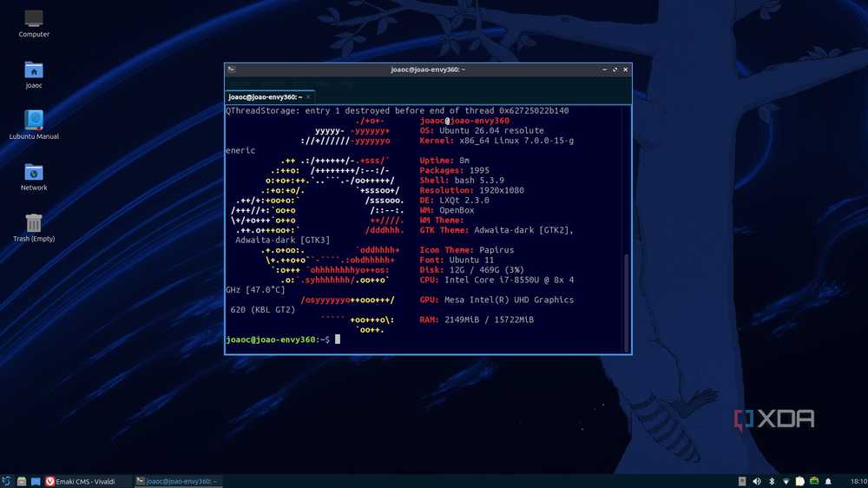The width and height of the screenshot is (868, 488).
Task: Close the joaoc@joao-envy360 terminal tab
Action: (308, 97)
